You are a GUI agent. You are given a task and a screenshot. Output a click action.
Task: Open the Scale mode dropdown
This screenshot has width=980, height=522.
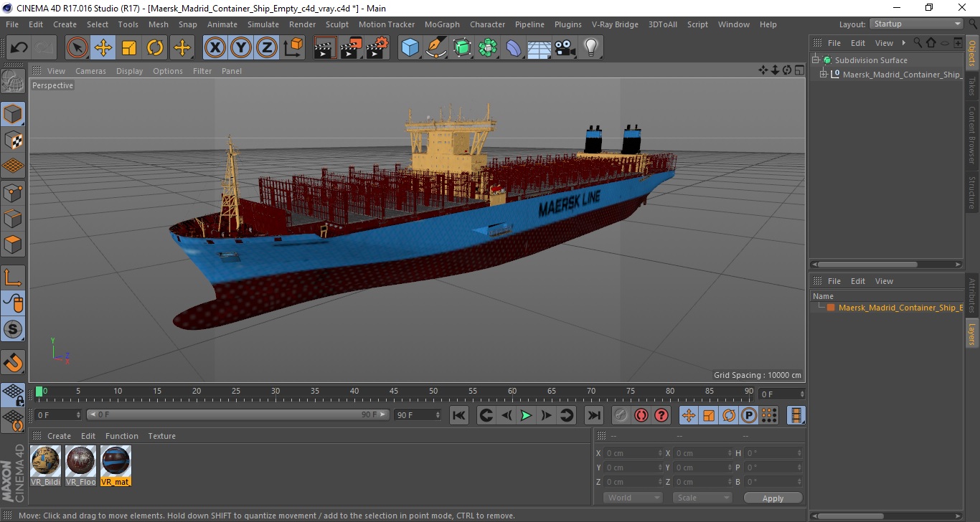(702, 498)
